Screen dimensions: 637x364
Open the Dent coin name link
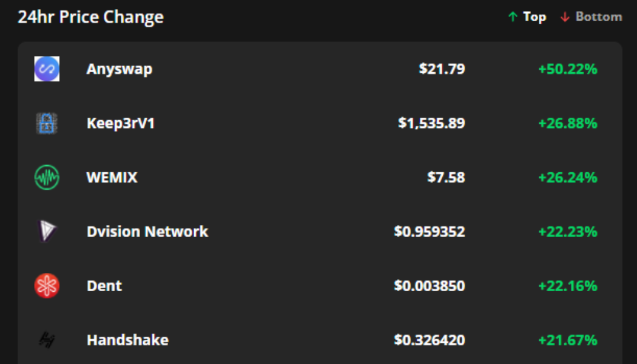point(104,286)
